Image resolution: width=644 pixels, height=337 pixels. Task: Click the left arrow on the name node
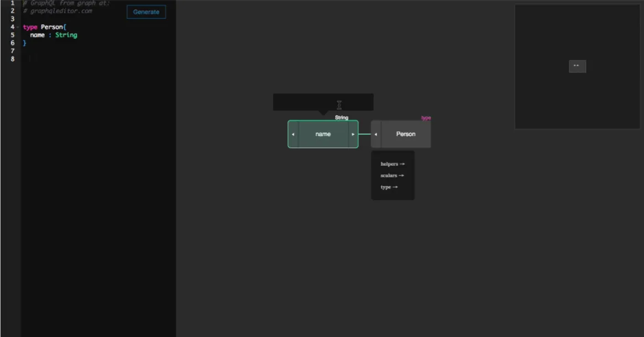click(292, 134)
